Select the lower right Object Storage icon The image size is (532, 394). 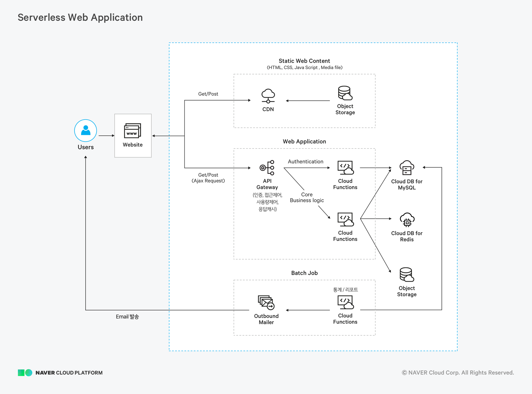tap(407, 274)
